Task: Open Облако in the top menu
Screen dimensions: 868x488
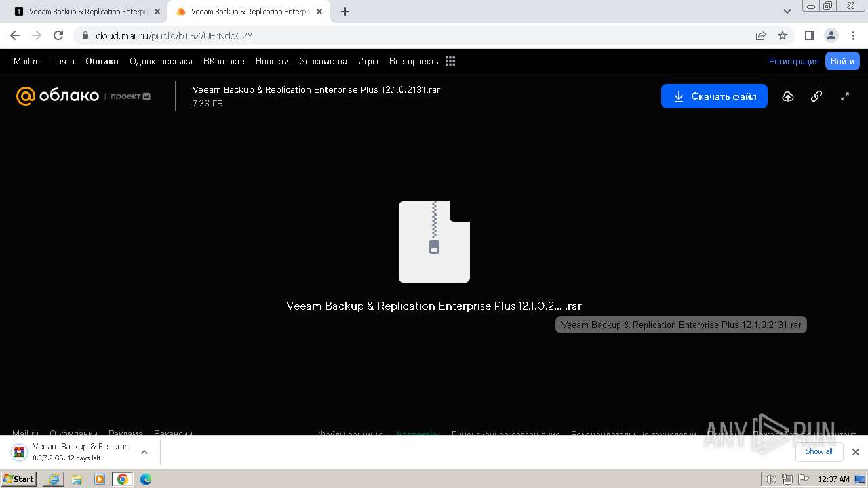Action: pos(102,61)
